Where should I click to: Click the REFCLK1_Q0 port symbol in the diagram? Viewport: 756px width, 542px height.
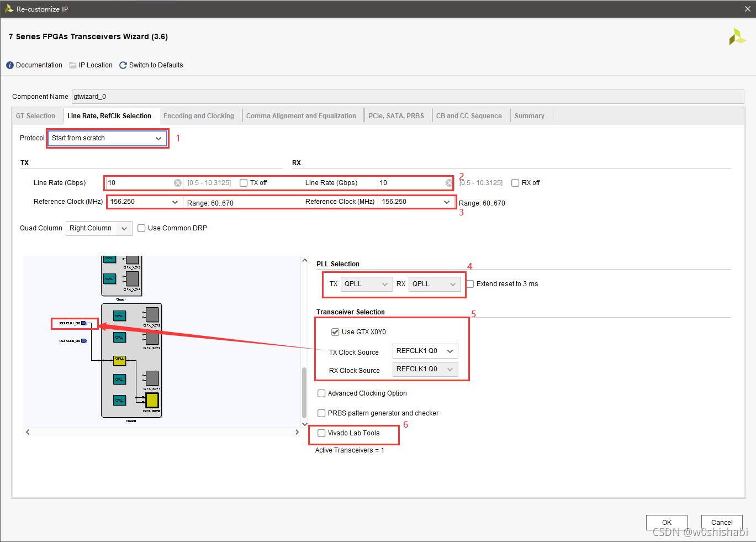coord(83,323)
